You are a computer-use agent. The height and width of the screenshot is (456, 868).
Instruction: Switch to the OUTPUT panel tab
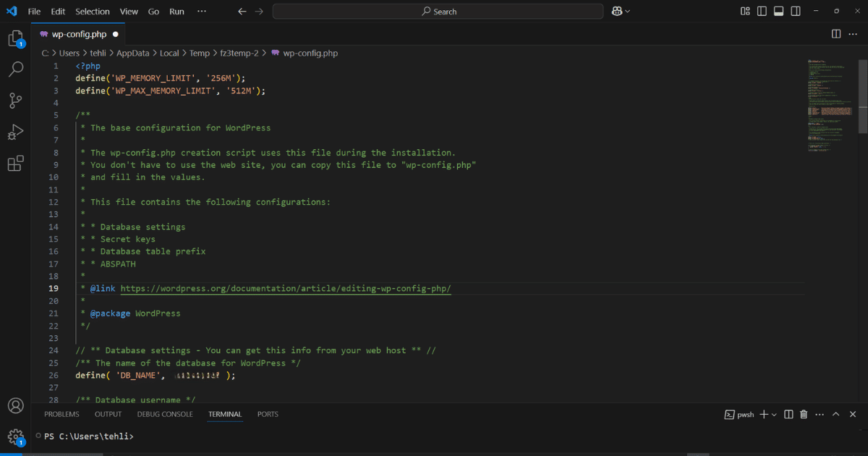[108, 415]
